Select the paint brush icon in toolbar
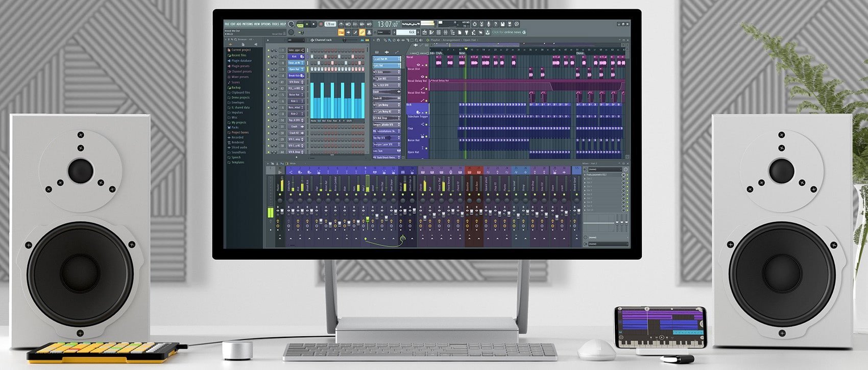The height and width of the screenshot is (370, 868). [355, 32]
